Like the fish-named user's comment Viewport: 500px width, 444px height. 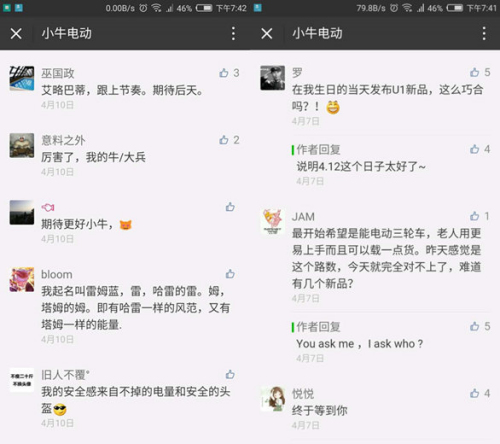pos(230,207)
